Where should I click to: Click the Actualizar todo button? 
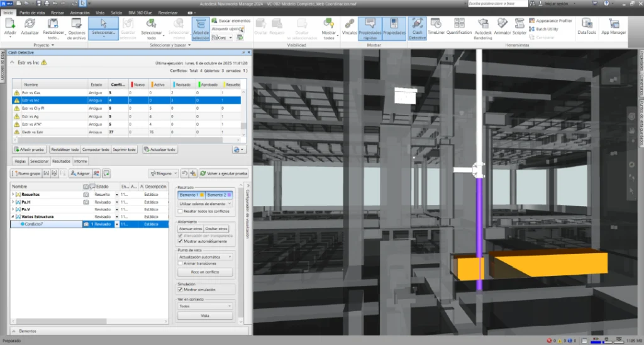pyautogui.click(x=160, y=150)
